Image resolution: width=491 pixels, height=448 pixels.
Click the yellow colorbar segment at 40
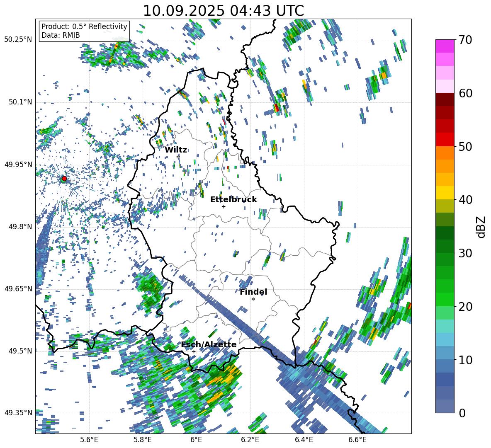[x=445, y=193]
